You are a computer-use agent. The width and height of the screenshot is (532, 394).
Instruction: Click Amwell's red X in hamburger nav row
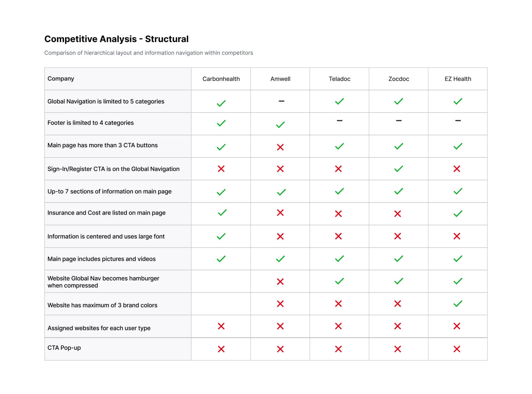pyautogui.click(x=280, y=282)
